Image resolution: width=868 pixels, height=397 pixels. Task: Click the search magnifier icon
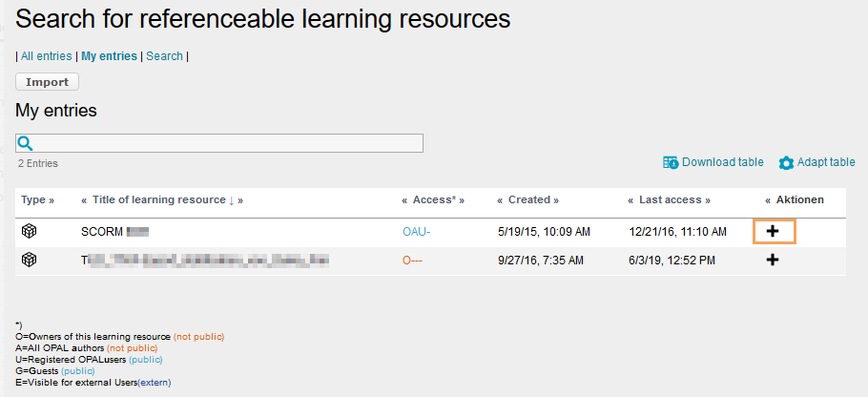point(26,143)
